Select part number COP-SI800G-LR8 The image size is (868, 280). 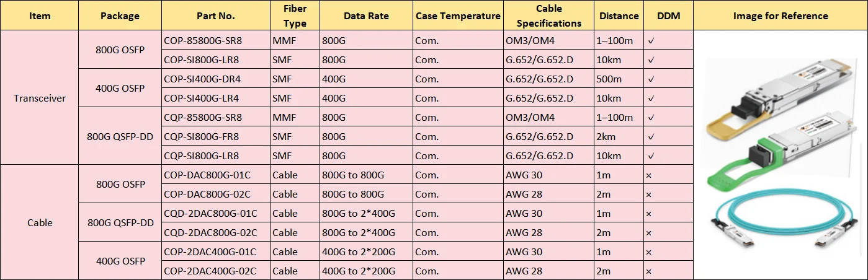(201, 60)
